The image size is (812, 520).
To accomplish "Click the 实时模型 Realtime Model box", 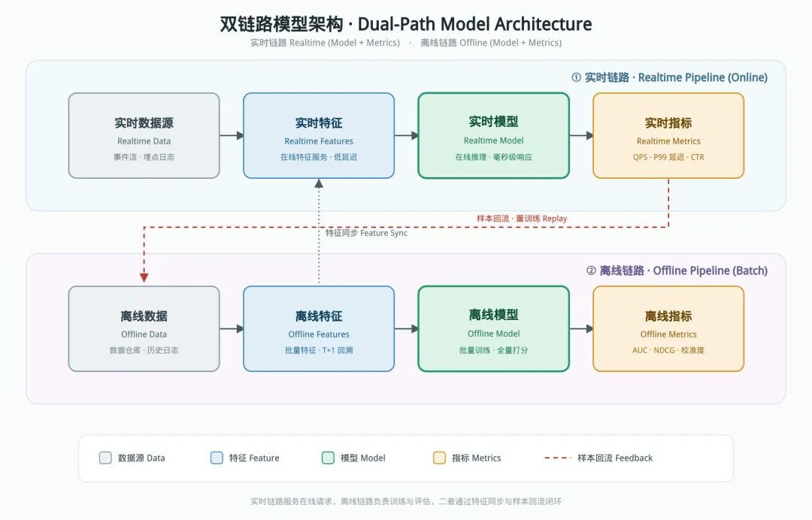I will click(x=493, y=135).
